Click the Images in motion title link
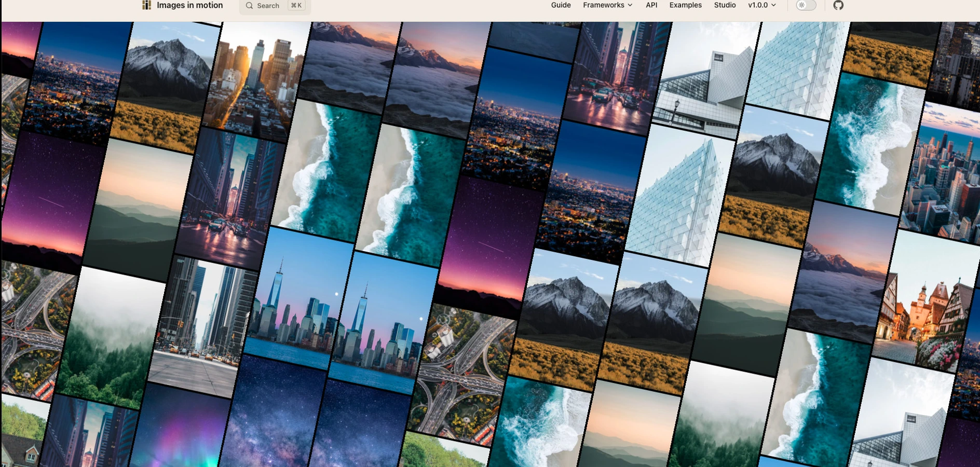The image size is (980, 467). click(189, 5)
